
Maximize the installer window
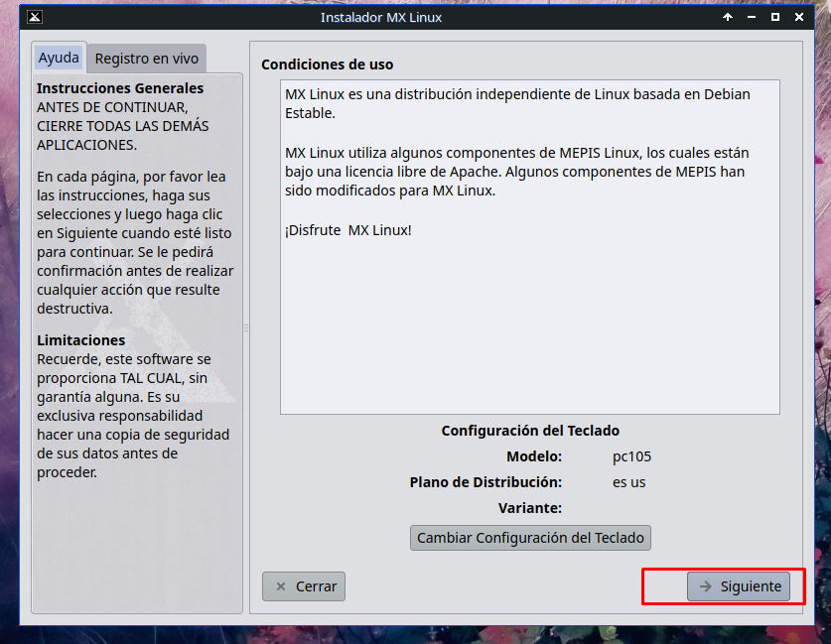(775, 17)
